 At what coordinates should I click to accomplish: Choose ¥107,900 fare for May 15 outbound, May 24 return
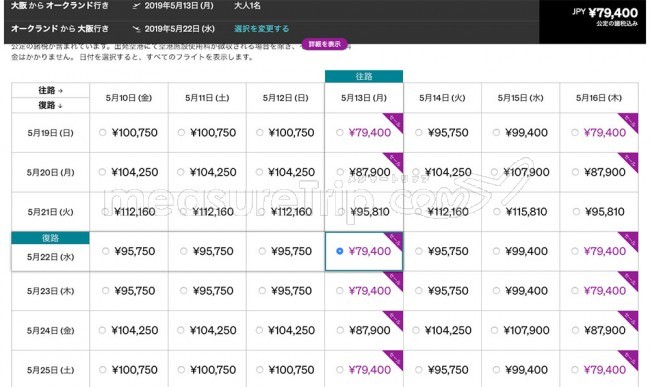(520, 330)
